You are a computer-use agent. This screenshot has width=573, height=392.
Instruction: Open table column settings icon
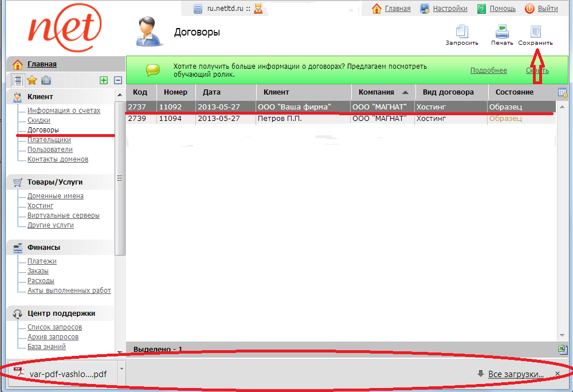(563, 93)
